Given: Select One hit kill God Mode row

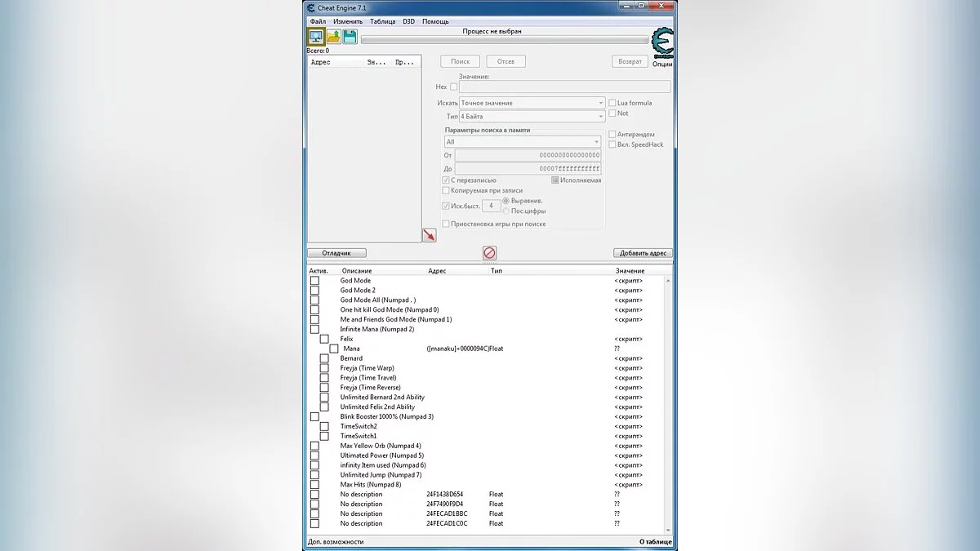Looking at the screenshot, I should 487,309.
